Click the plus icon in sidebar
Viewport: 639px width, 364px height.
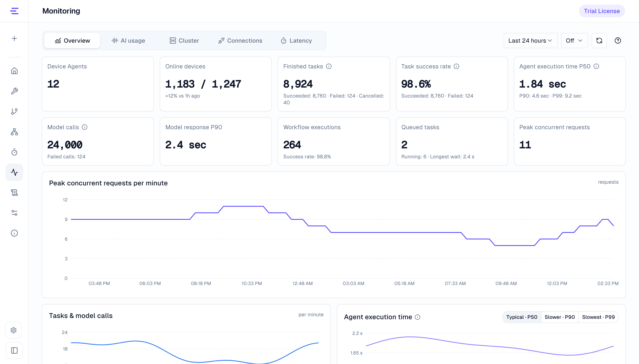point(14,38)
